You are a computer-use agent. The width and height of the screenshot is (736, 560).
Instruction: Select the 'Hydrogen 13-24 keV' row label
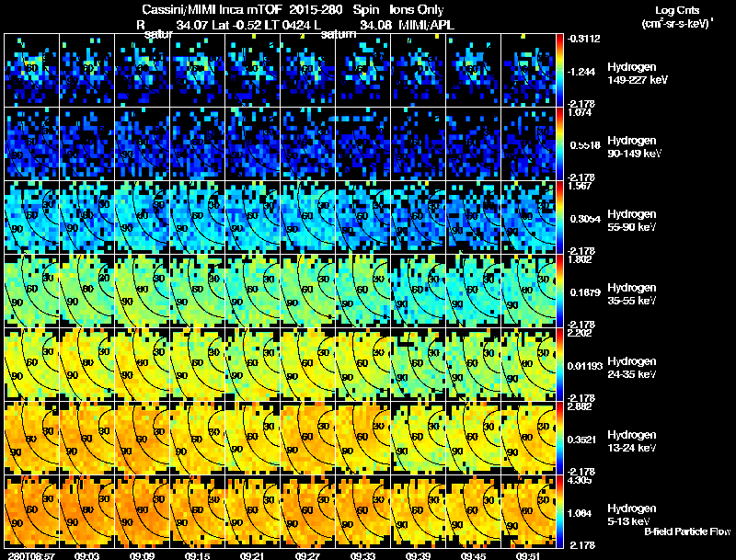[x=631, y=441]
